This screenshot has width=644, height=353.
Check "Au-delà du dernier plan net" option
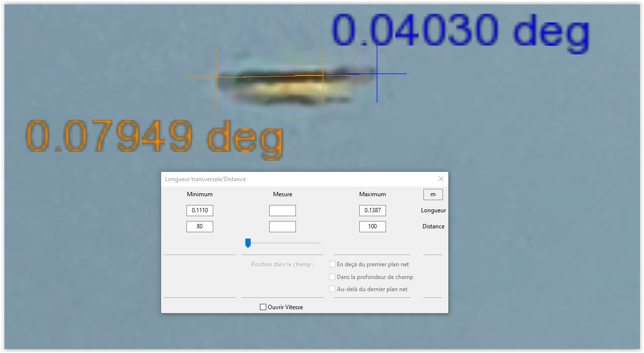[332, 289]
